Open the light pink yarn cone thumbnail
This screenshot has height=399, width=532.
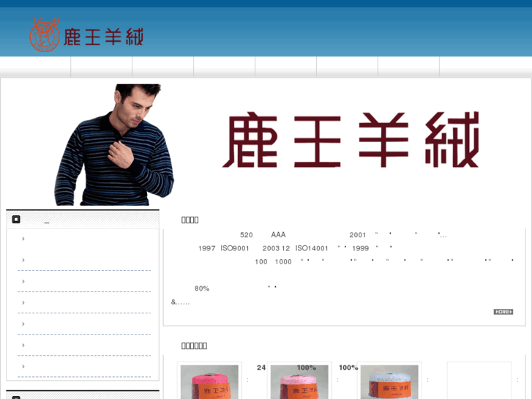tap(299, 382)
